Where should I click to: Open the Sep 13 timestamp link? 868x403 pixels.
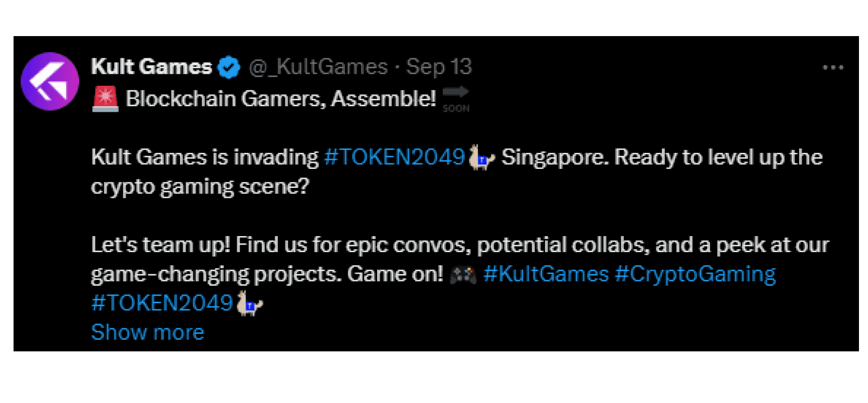[439, 67]
